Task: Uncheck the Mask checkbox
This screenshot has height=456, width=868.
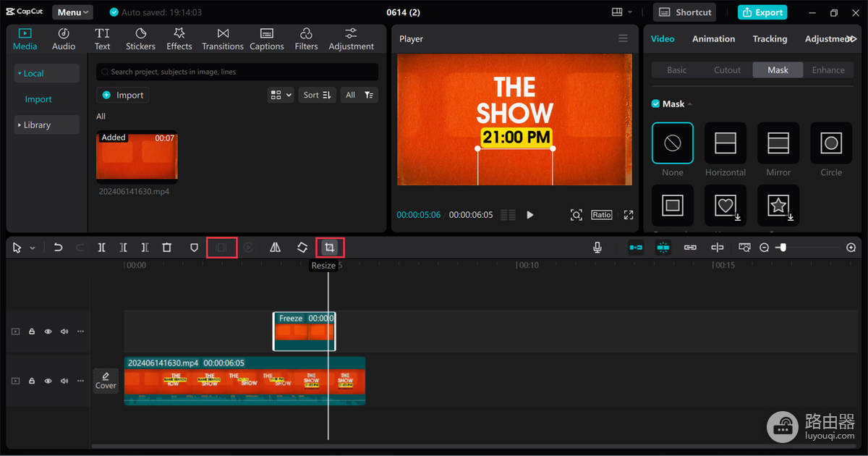Action: click(x=655, y=104)
